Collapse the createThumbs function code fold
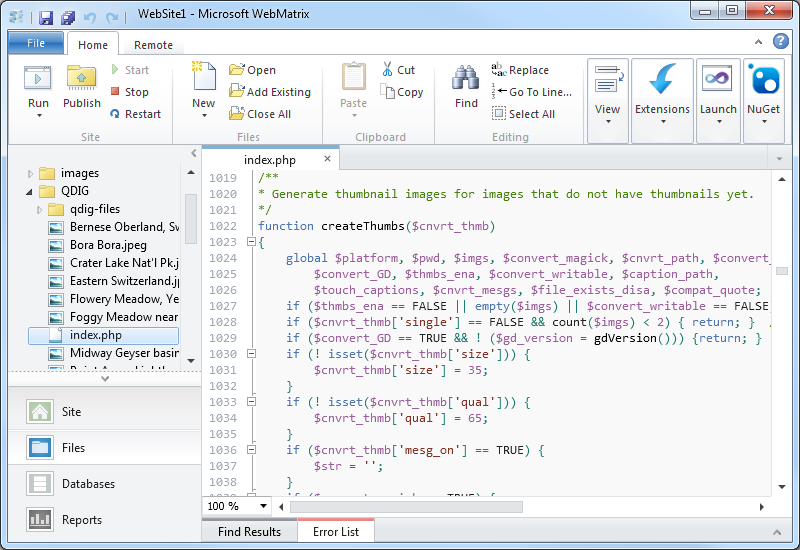800x550 pixels. click(x=251, y=242)
